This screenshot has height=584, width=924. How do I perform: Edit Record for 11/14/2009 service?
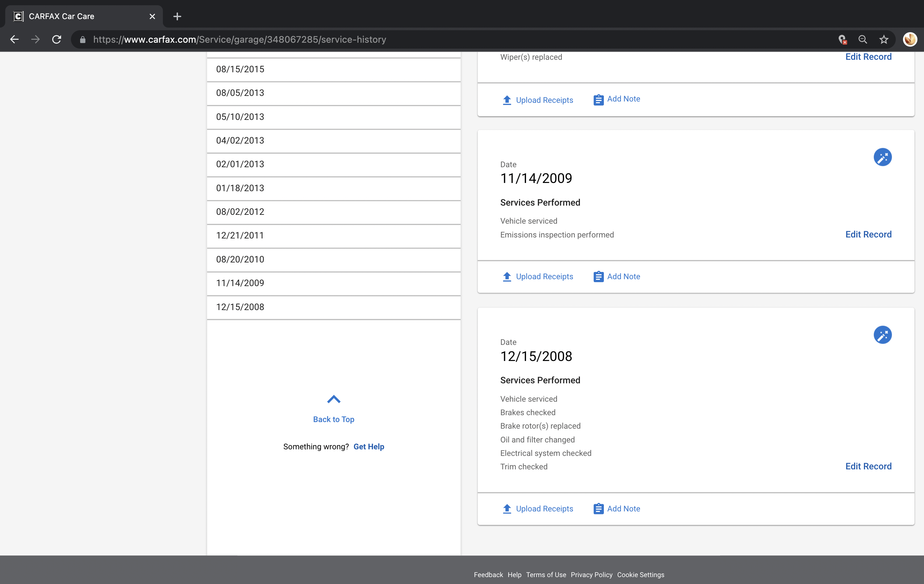click(868, 235)
